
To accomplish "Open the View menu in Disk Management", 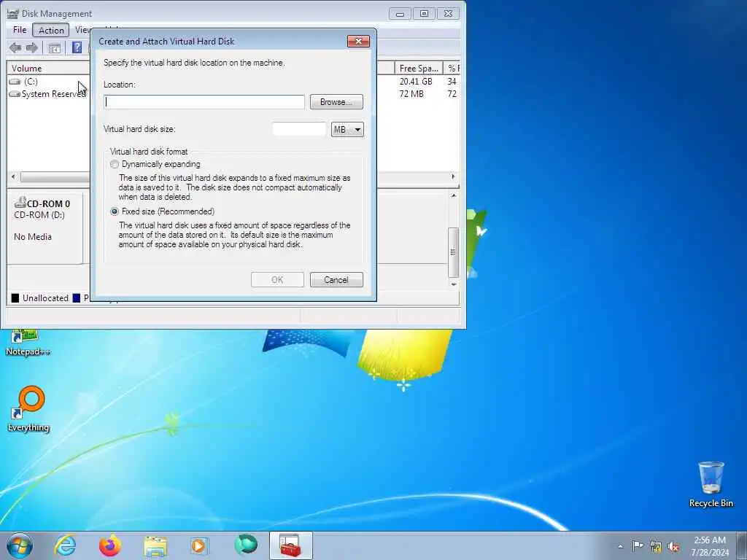I will (x=82, y=30).
